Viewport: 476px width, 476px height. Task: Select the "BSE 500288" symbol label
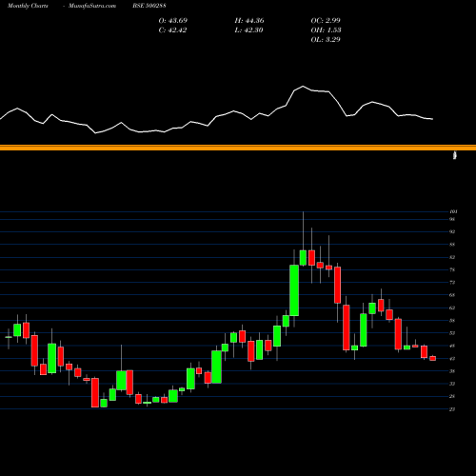point(149,6)
